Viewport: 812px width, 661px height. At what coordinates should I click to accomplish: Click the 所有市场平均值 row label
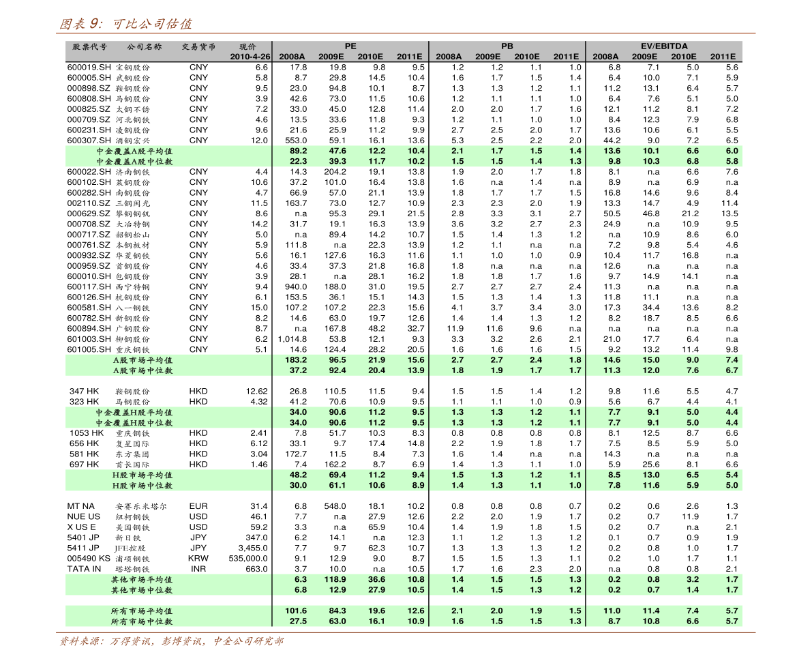click(142, 611)
